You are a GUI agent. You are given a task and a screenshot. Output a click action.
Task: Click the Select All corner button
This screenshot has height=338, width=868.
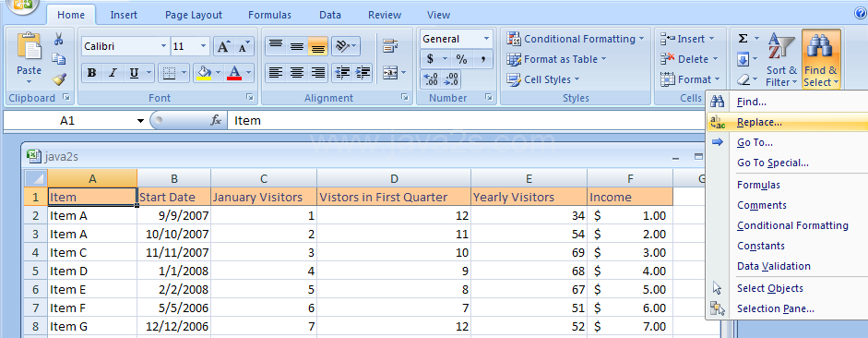35,178
